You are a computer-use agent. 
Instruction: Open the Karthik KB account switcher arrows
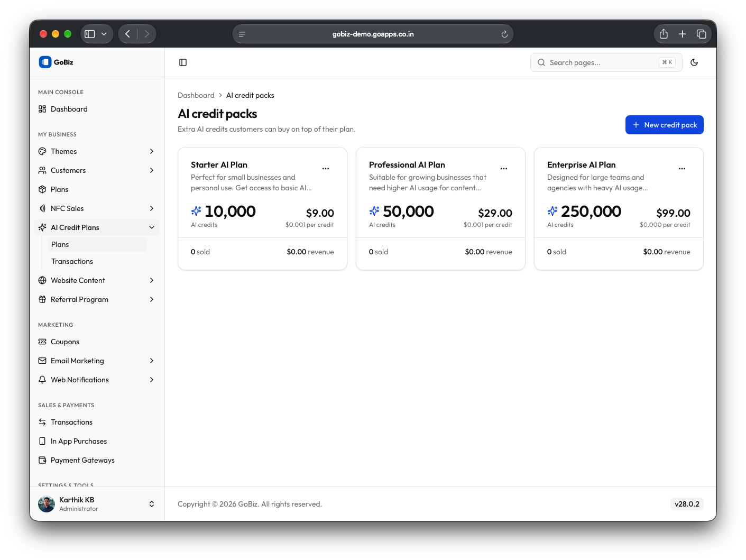coord(152,504)
